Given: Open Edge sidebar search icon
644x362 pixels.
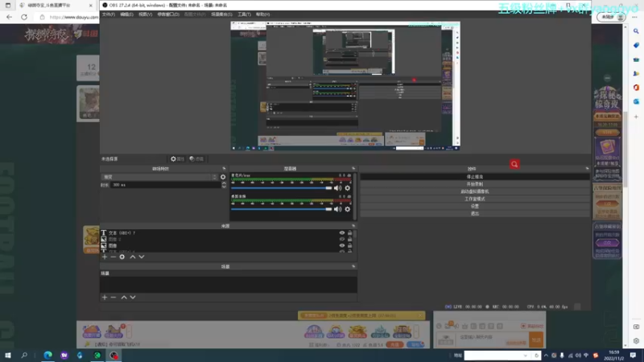Looking at the screenshot, I should pos(636,31).
